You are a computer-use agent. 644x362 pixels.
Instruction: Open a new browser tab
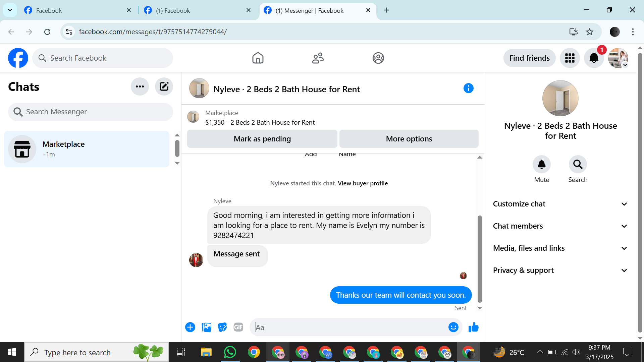coord(386,10)
